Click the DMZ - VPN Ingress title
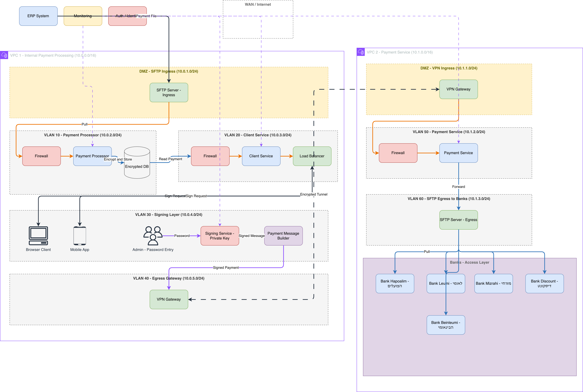 pyautogui.click(x=449, y=68)
